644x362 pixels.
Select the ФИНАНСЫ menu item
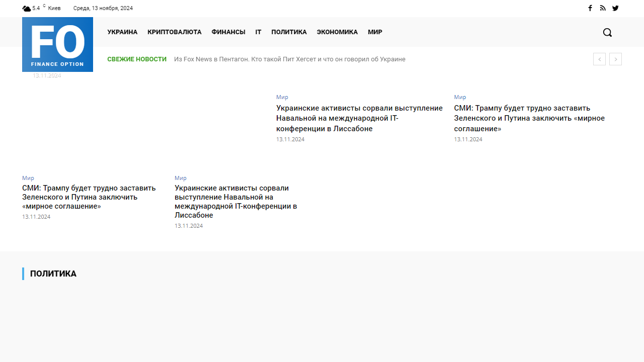point(228,32)
